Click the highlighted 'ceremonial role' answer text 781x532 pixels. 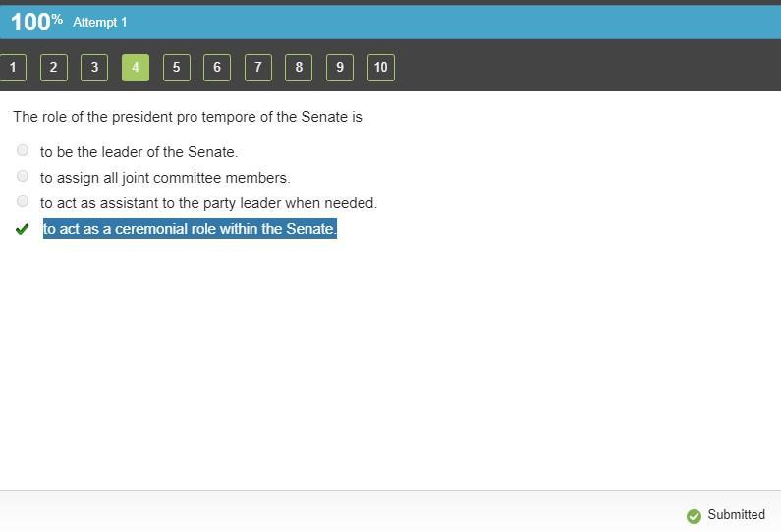190,229
